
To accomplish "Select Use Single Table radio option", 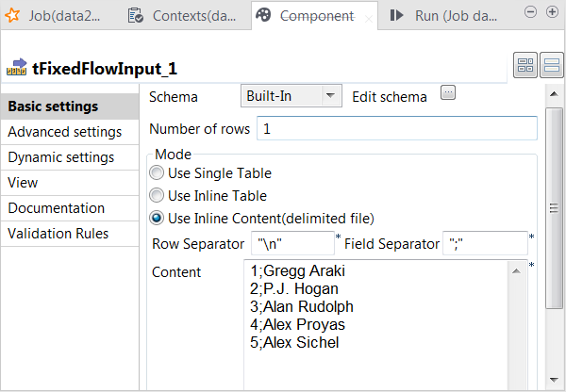I will [157, 173].
